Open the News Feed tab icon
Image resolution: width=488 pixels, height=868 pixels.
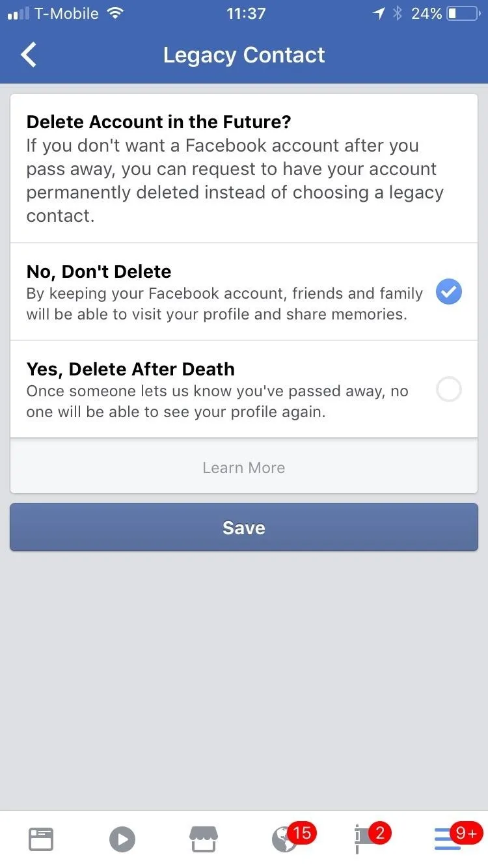click(x=41, y=839)
